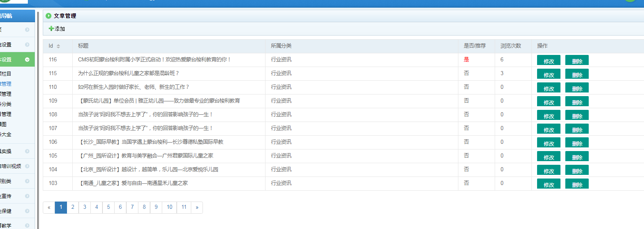Screen dimensions: 644x229
Task: Click title starting 【南通_儿童之家】
Action: [133, 183]
